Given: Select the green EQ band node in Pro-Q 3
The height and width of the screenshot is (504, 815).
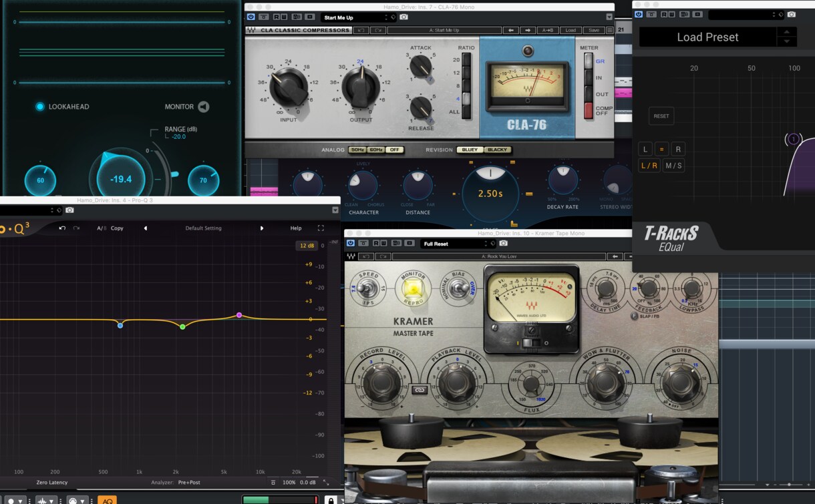Looking at the screenshot, I should pyautogui.click(x=182, y=327).
